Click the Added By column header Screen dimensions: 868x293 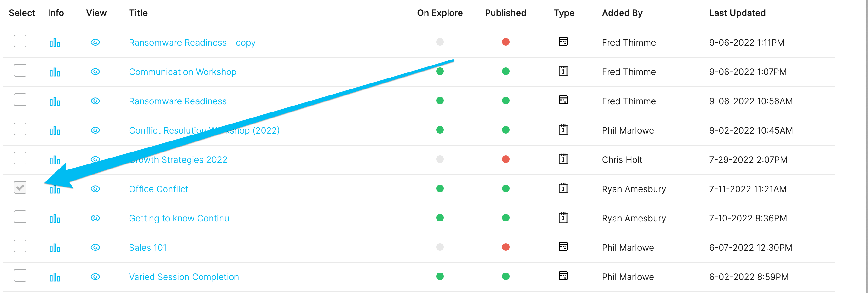tap(622, 13)
